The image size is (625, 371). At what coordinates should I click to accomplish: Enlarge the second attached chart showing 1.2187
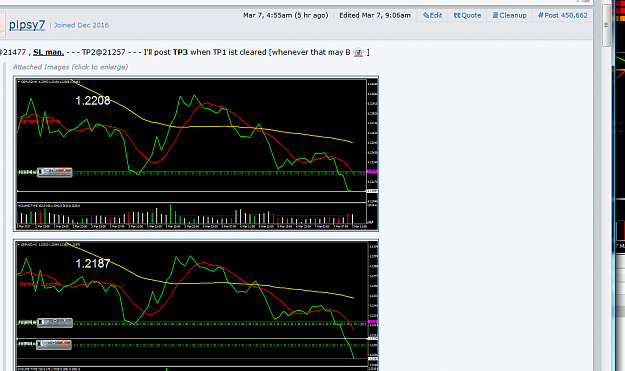point(196,305)
